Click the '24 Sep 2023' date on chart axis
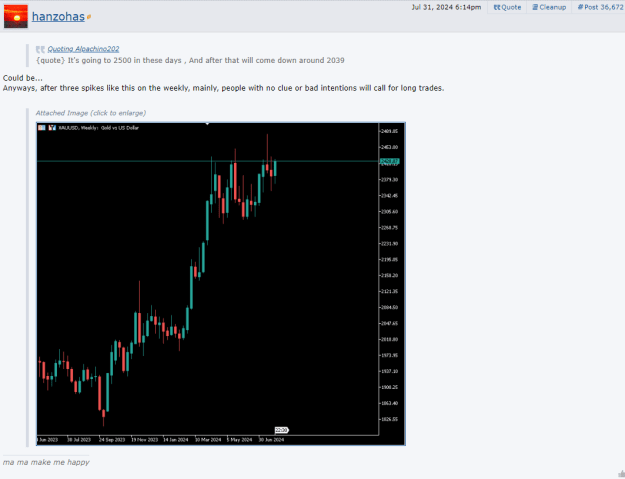The height and width of the screenshot is (479, 625). (112, 440)
